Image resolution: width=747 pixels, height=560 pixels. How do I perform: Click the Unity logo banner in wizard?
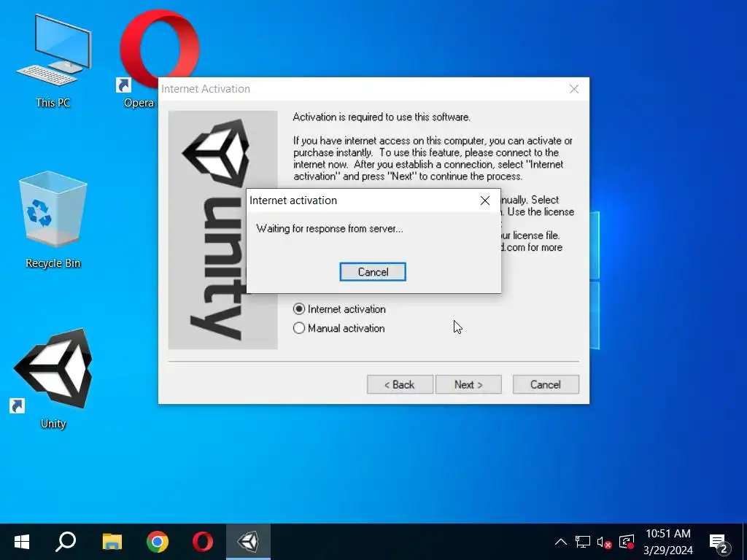pos(223,230)
